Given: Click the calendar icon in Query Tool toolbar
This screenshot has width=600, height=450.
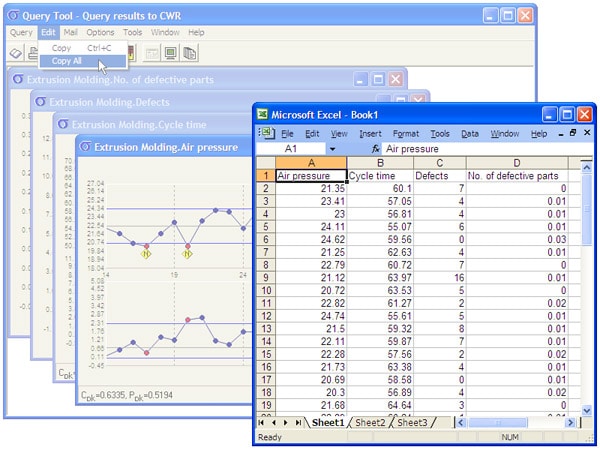Looking at the screenshot, I should point(150,53).
